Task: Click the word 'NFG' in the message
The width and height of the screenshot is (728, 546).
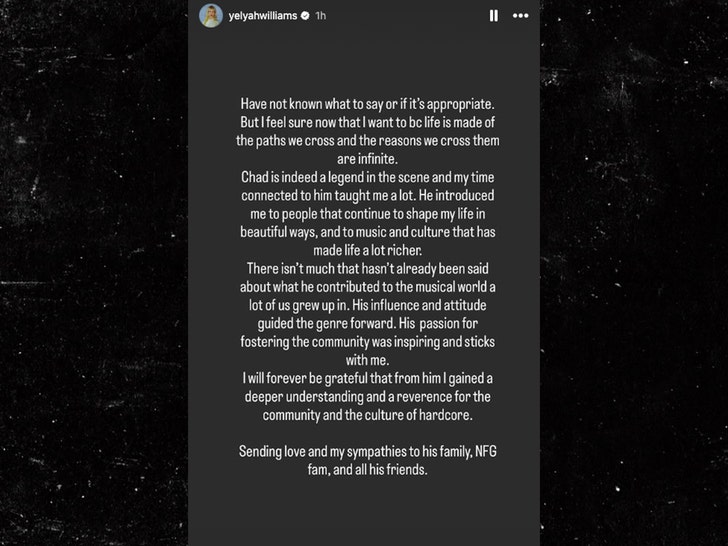Action: (x=486, y=451)
